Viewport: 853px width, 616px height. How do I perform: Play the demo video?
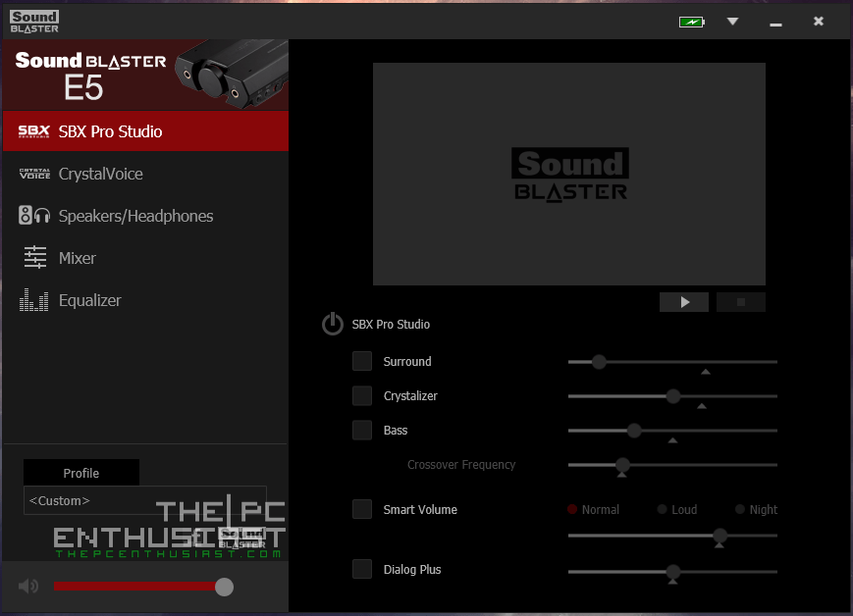pos(684,302)
